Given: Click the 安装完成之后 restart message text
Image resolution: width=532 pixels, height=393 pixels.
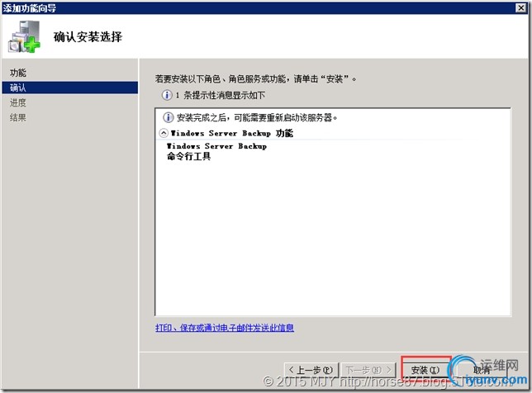Looking at the screenshot, I should pos(257,118).
